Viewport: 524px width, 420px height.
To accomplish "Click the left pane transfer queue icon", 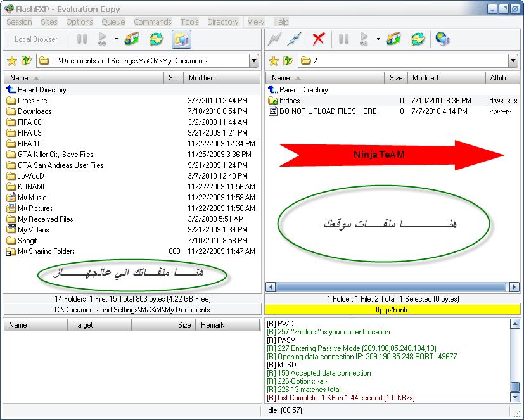I will [132, 39].
